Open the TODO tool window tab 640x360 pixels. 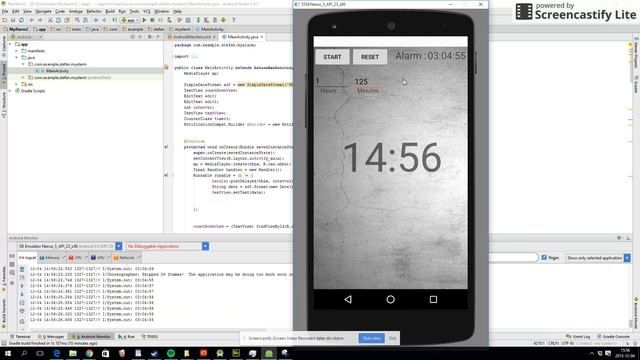[150, 336]
